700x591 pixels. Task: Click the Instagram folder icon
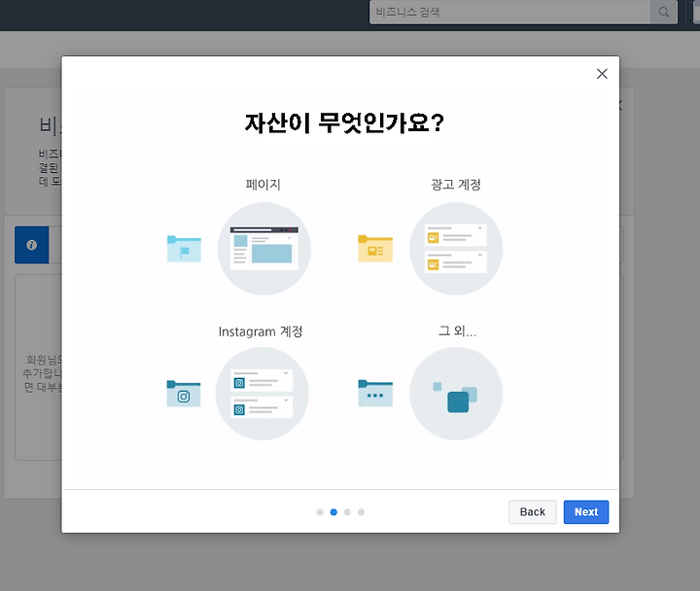click(184, 394)
